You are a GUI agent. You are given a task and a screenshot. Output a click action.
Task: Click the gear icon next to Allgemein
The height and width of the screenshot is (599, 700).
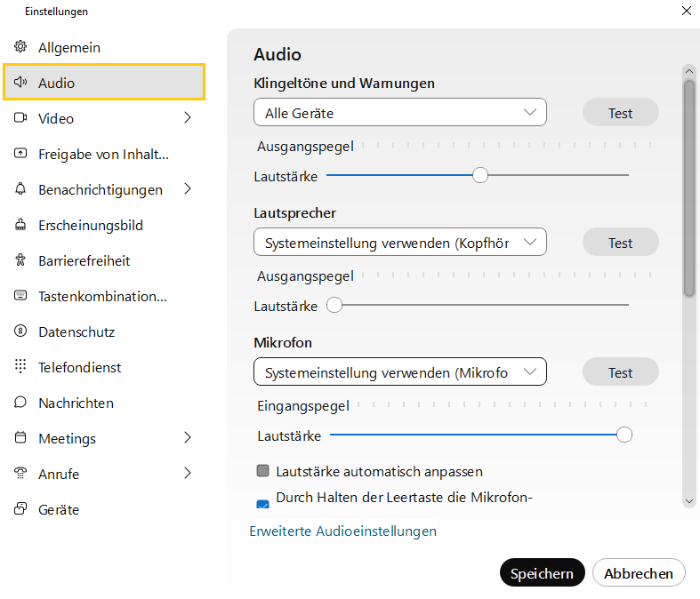pos(20,47)
